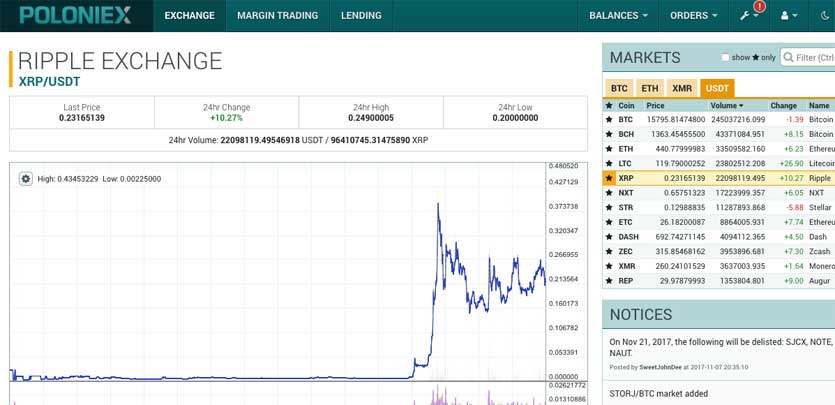Expand the Orders dropdown
The height and width of the screenshot is (405, 835).
click(694, 16)
